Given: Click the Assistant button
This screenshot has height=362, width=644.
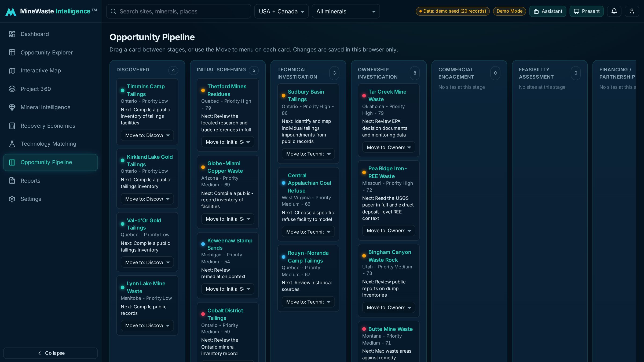Looking at the screenshot, I should point(548,11).
